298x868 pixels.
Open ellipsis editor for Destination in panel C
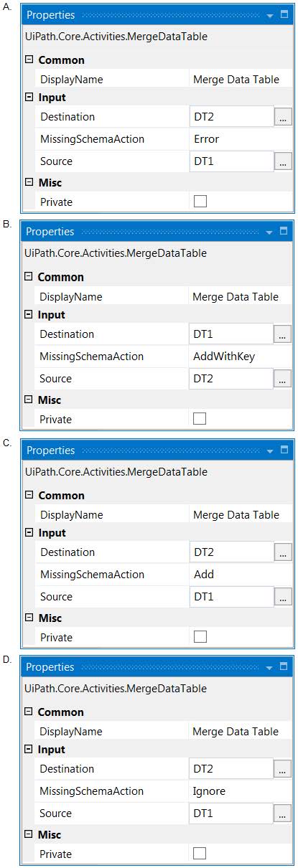point(283,552)
